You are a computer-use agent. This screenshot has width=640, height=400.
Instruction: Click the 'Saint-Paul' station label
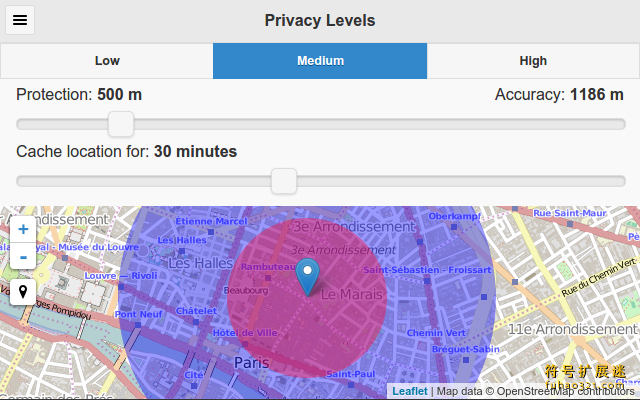tap(350, 374)
